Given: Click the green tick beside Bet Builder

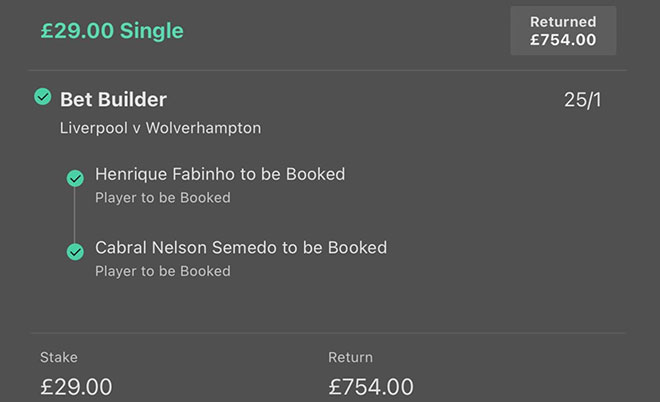Looking at the screenshot, I should (43, 97).
